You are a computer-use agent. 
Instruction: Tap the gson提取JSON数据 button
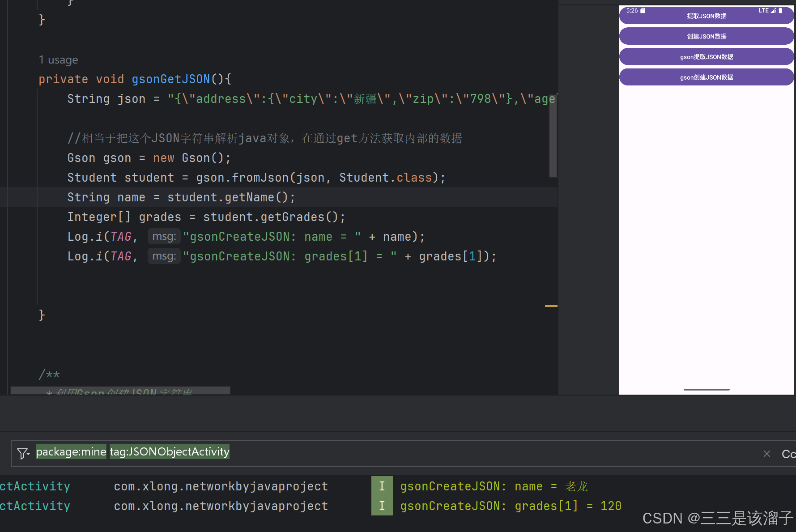(707, 57)
